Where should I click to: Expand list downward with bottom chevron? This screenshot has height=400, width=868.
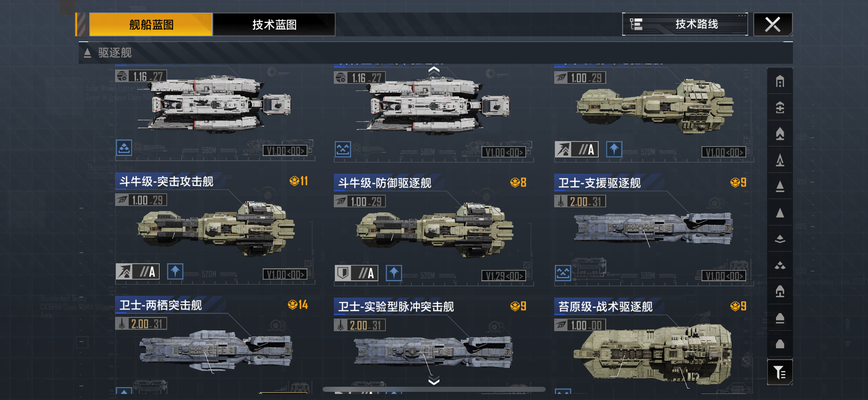click(x=434, y=381)
